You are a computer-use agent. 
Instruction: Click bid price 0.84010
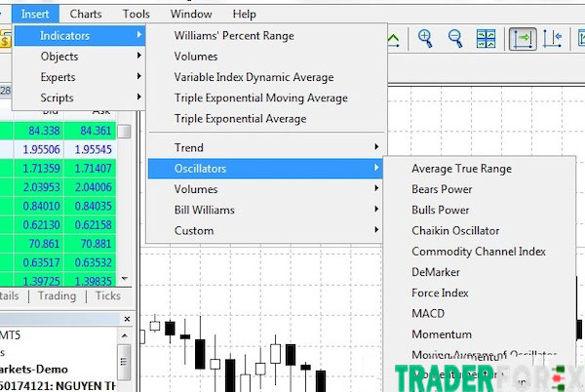point(41,206)
